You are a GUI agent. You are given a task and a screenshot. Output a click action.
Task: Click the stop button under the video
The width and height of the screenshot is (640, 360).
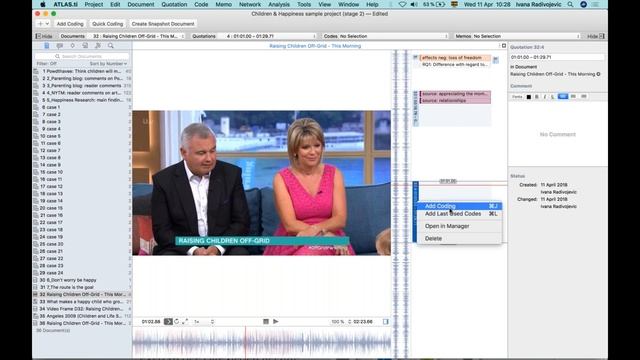point(266,322)
